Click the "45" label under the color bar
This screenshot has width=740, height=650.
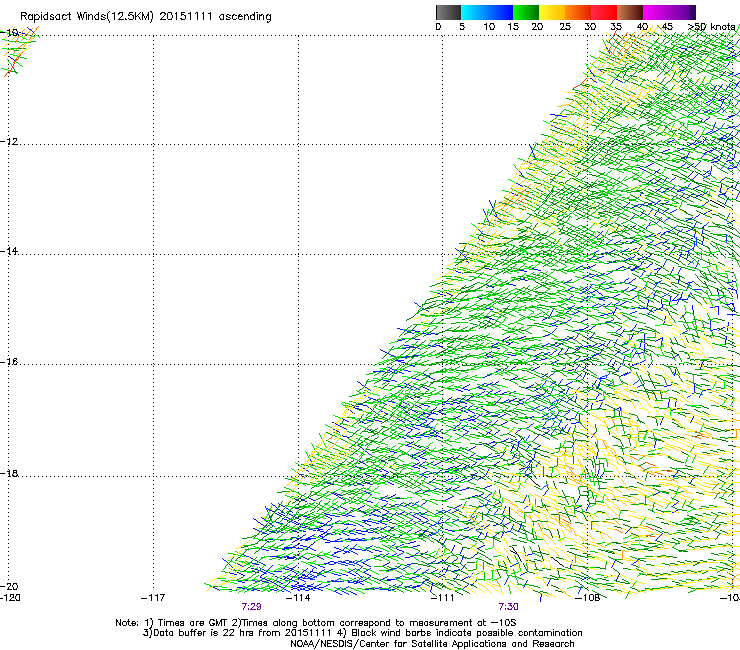(667, 27)
